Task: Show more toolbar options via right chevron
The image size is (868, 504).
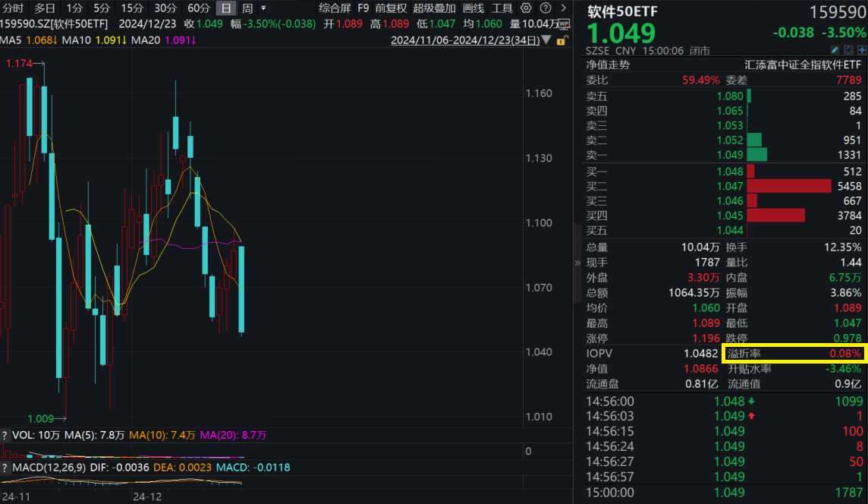Action: coord(564,8)
